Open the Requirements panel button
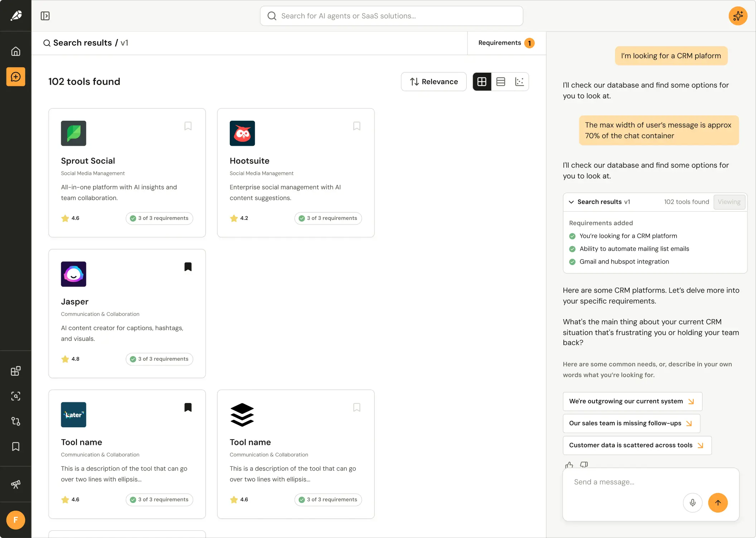The height and width of the screenshot is (538, 756). 506,43
